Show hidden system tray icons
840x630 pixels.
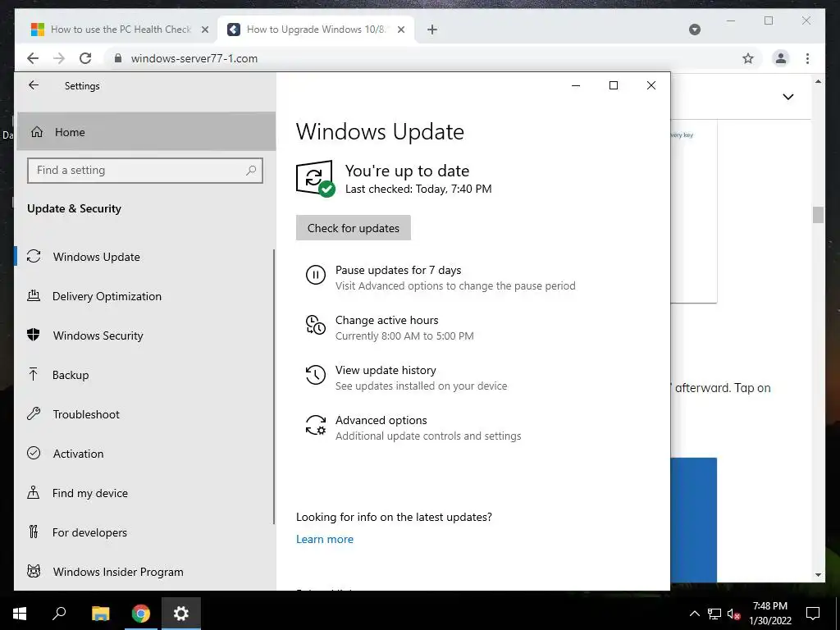coord(694,614)
